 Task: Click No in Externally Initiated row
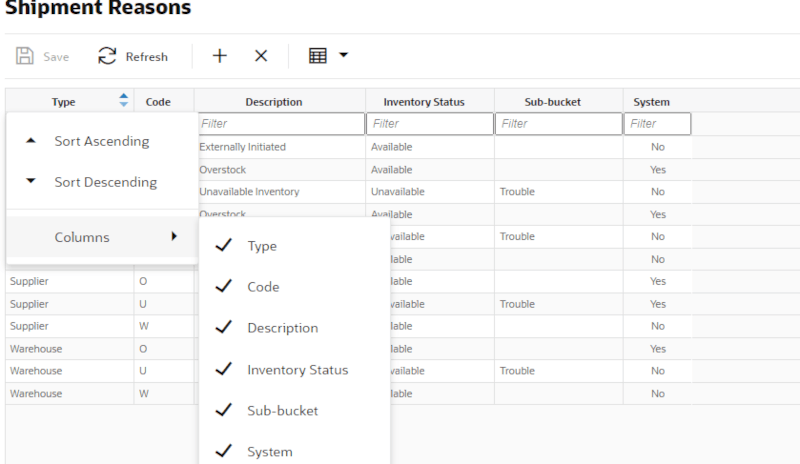point(658,147)
